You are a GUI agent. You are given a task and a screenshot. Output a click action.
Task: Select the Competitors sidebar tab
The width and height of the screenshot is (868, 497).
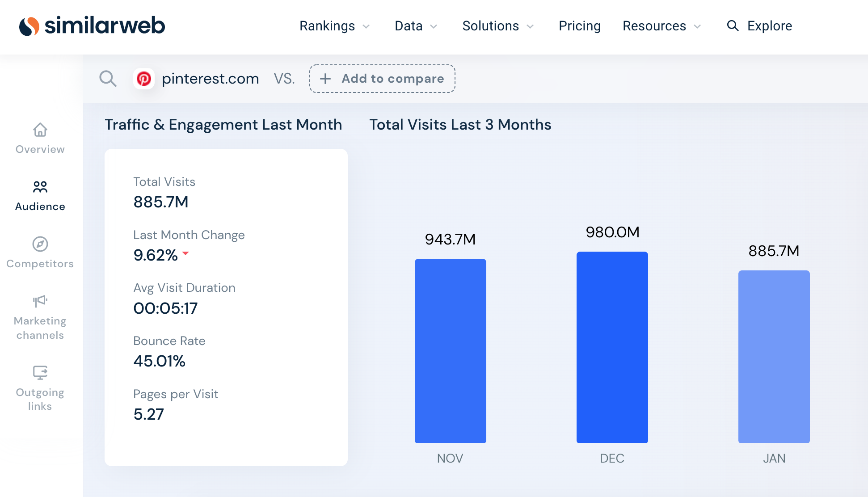[x=40, y=253]
